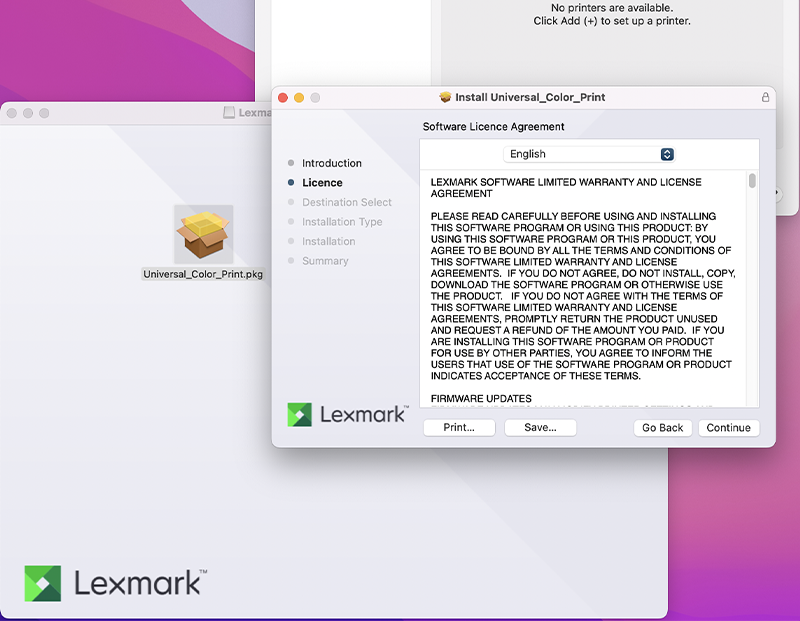Click the LEXMARK SOFTWARE LIMITED WARRANTY title text
The height and width of the screenshot is (621, 800).
coord(566,188)
